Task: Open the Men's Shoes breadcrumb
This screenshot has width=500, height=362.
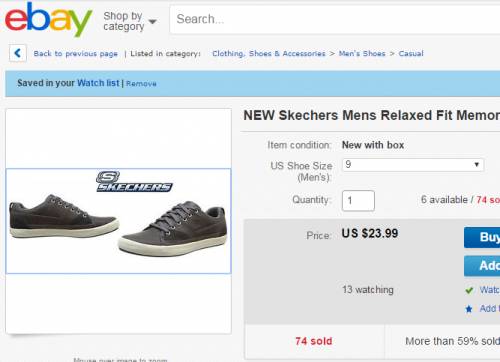Action: [362, 53]
